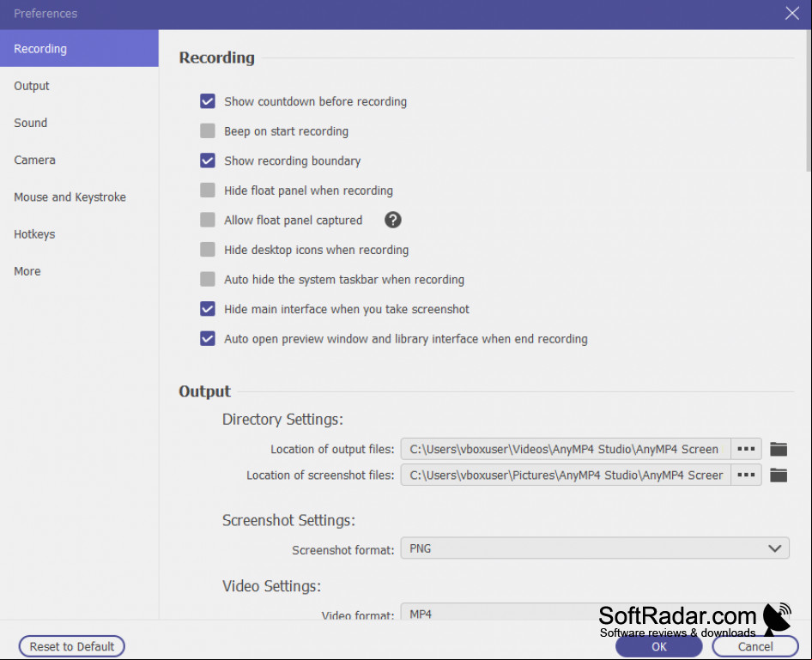Click the vertical scrollbar thumb
This screenshot has height=660, width=812.
point(809,100)
